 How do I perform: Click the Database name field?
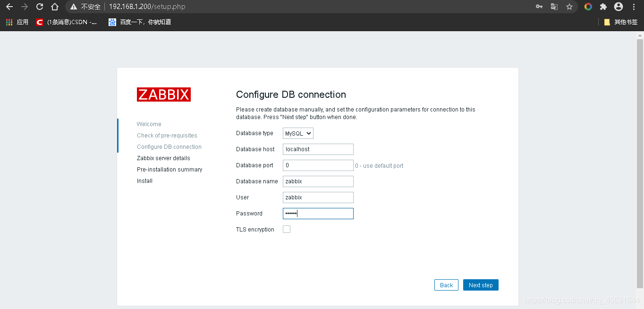click(x=318, y=181)
